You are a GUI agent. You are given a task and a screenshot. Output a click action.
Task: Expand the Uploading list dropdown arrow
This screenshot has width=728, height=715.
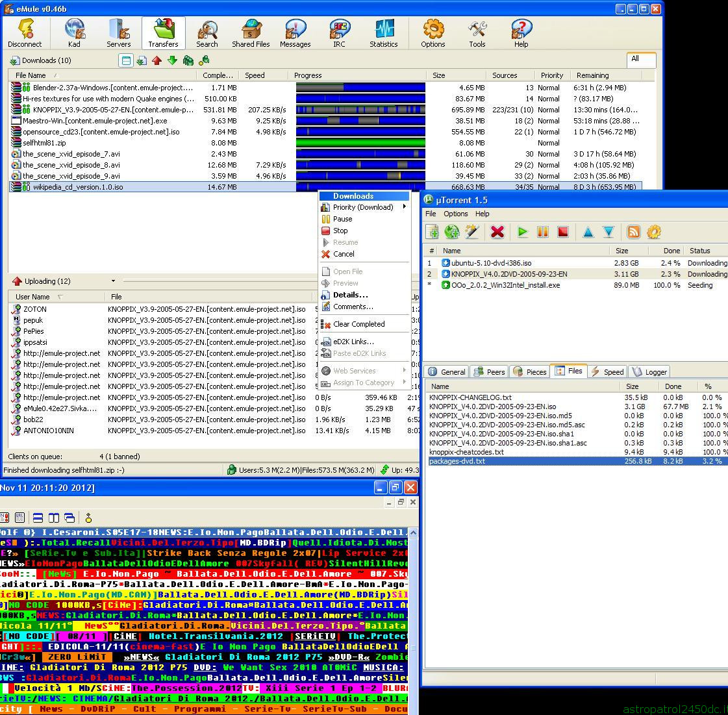(113, 281)
